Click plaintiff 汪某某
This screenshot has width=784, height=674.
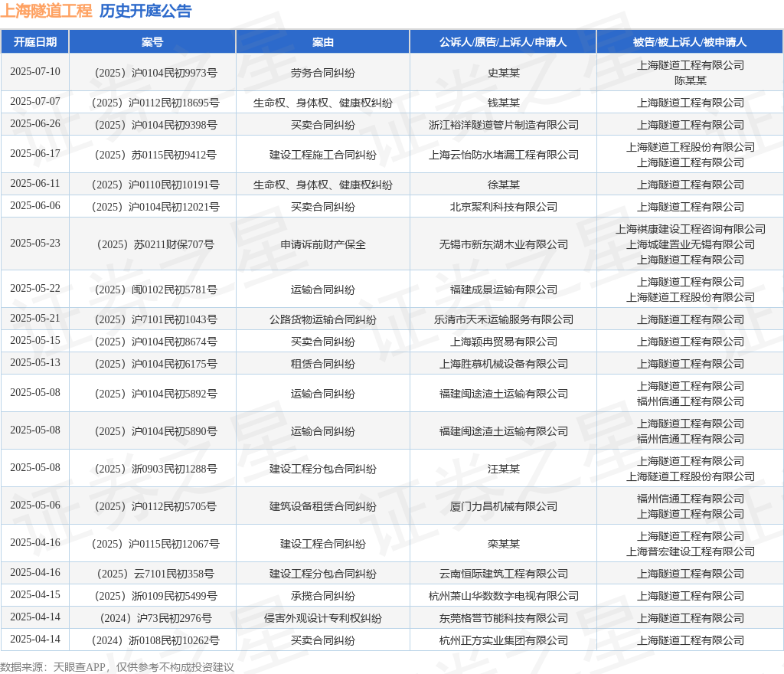(x=504, y=469)
